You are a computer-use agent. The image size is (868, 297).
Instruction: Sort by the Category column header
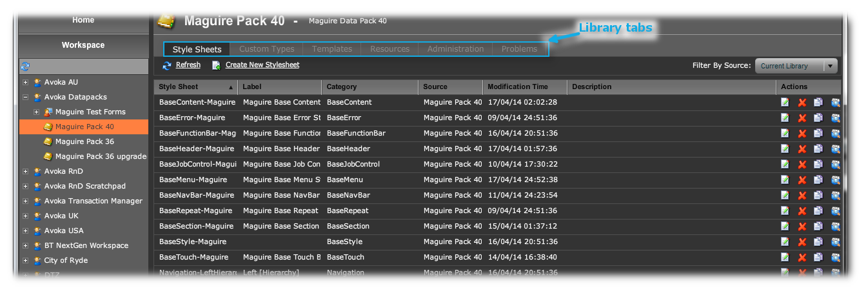tap(370, 87)
